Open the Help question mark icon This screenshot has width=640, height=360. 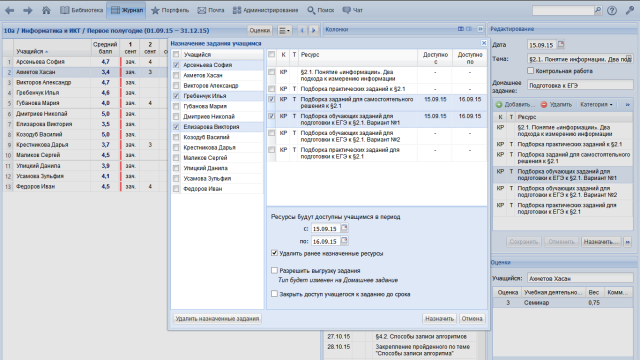[612, 11]
